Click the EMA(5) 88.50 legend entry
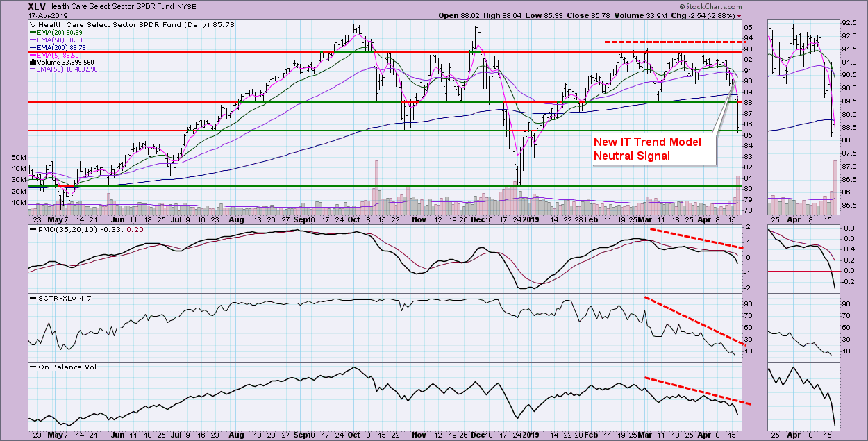 [x=54, y=54]
